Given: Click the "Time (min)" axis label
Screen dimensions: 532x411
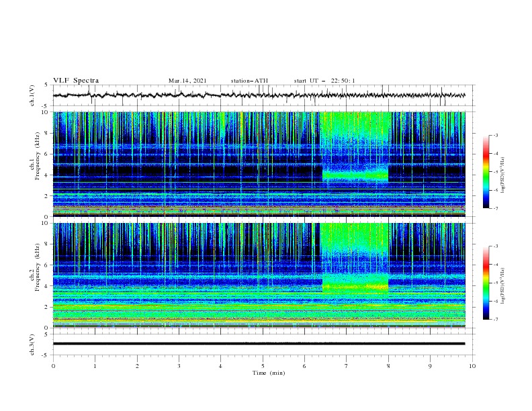Looking at the screenshot, I should [269, 373].
